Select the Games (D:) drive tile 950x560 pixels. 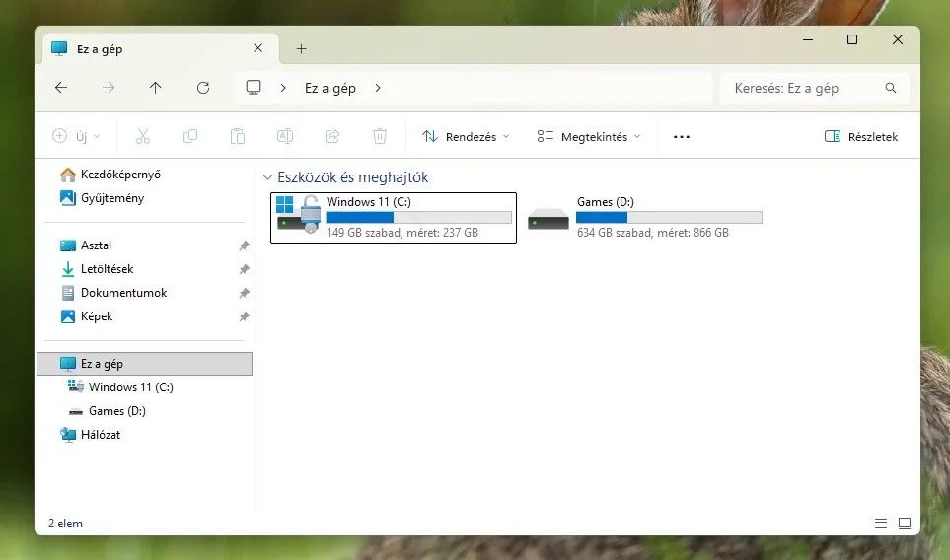(x=645, y=217)
